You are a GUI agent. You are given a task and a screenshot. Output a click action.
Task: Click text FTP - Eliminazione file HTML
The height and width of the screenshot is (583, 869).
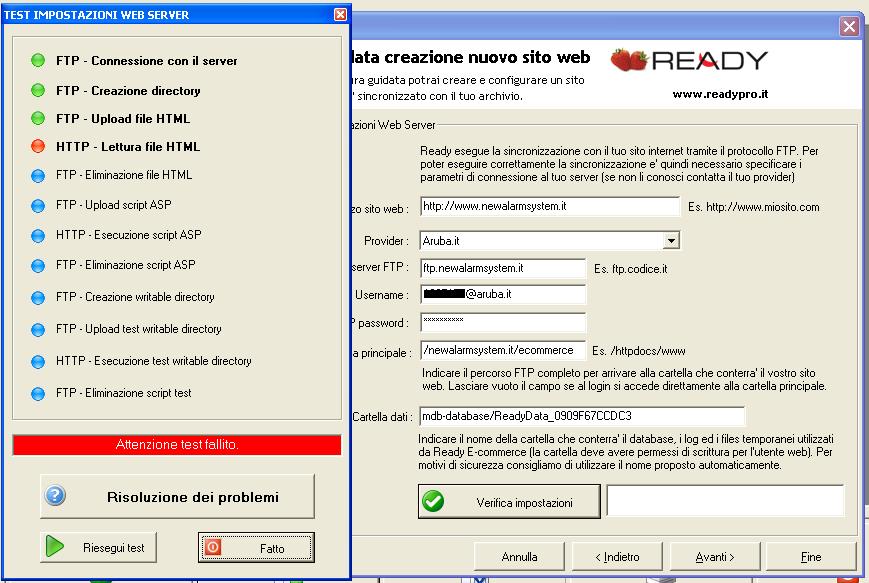(x=124, y=175)
